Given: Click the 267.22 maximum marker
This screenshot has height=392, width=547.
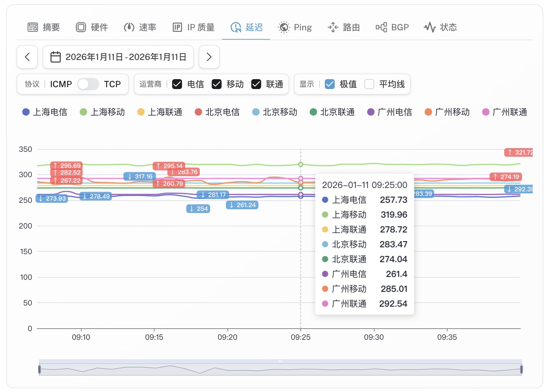Looking at the screenshot, I should 66,180.
